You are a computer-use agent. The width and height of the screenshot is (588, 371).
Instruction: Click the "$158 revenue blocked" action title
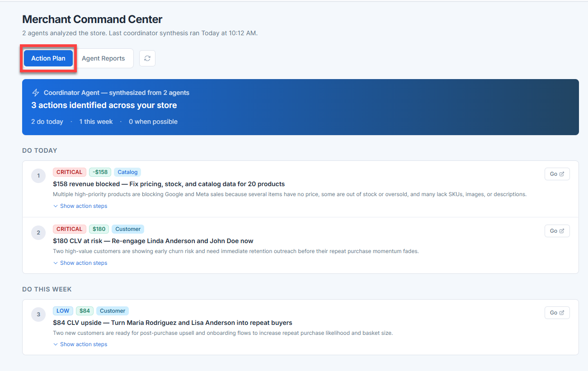(x=169, y=184)
